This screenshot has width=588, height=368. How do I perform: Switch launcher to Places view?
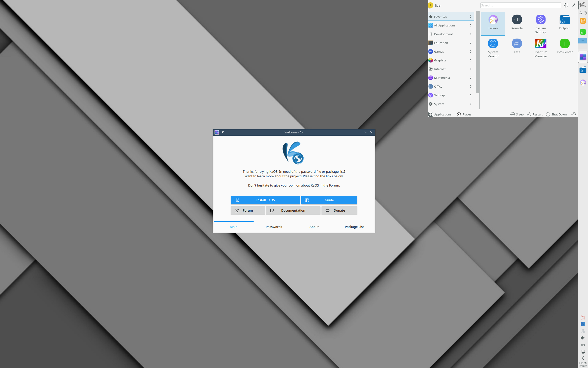[464, 114]
